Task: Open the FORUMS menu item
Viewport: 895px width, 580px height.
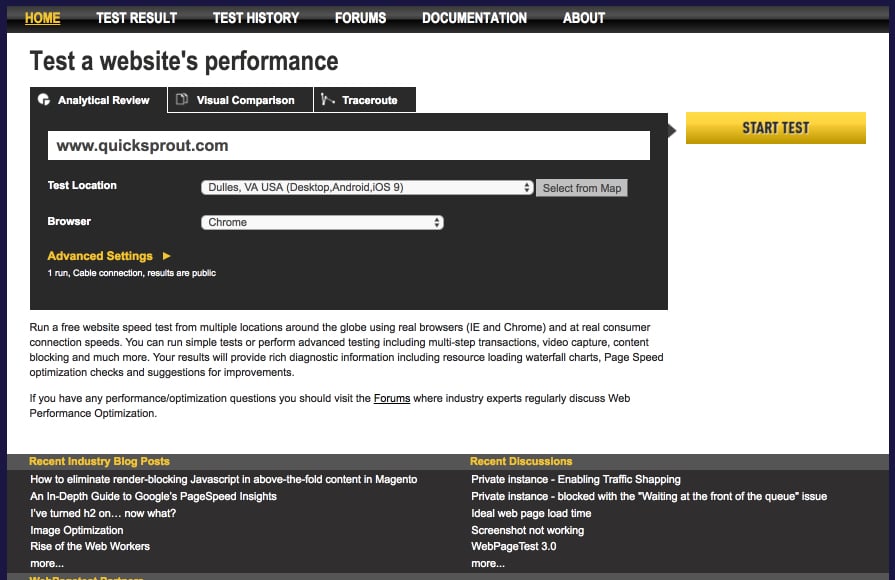Action: (x=360, y=18)
